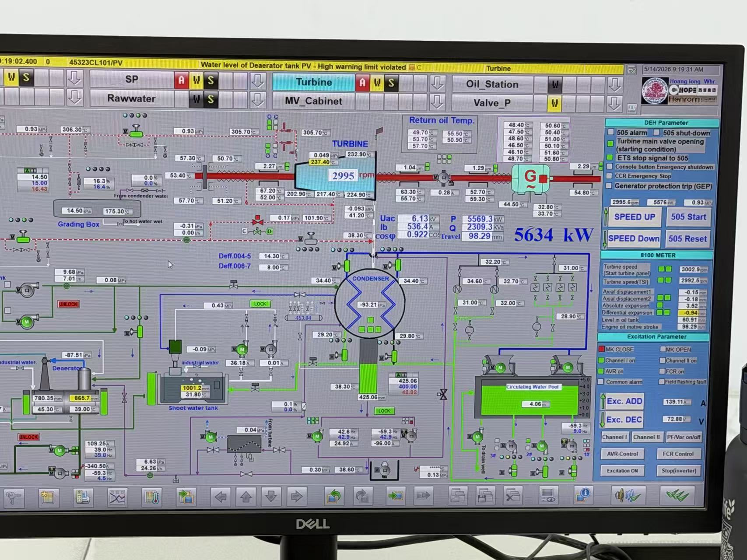Toggle the Channel II on box
Screen dimensions: 747x560
663,360
